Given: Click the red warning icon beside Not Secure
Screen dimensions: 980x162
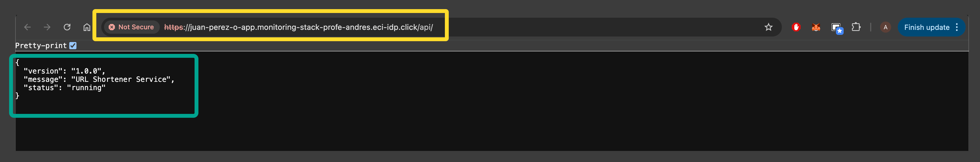Looking at the screenshot, I should 112,27.
